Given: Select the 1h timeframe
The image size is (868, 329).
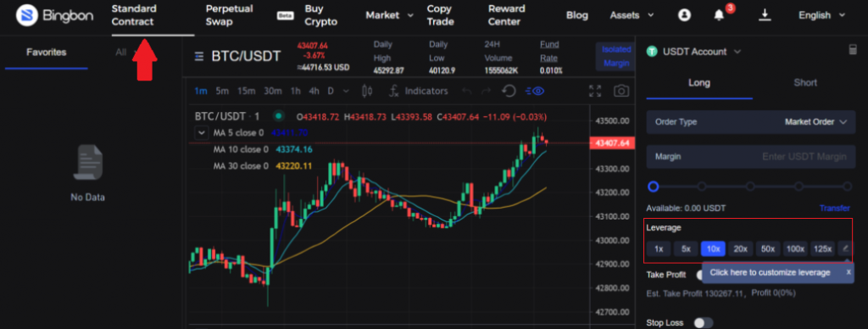Looking at the screenshot, I should click(296, 91).
